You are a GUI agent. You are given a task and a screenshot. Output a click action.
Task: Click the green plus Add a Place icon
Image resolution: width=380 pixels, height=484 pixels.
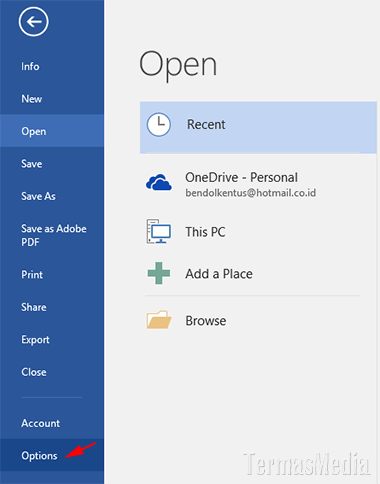click(159, 273)
